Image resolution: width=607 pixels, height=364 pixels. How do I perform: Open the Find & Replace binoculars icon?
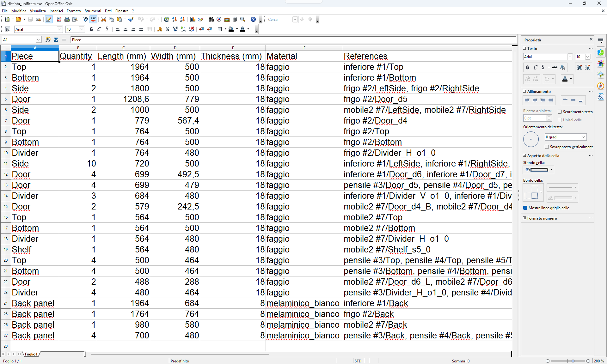pos(211,20)
